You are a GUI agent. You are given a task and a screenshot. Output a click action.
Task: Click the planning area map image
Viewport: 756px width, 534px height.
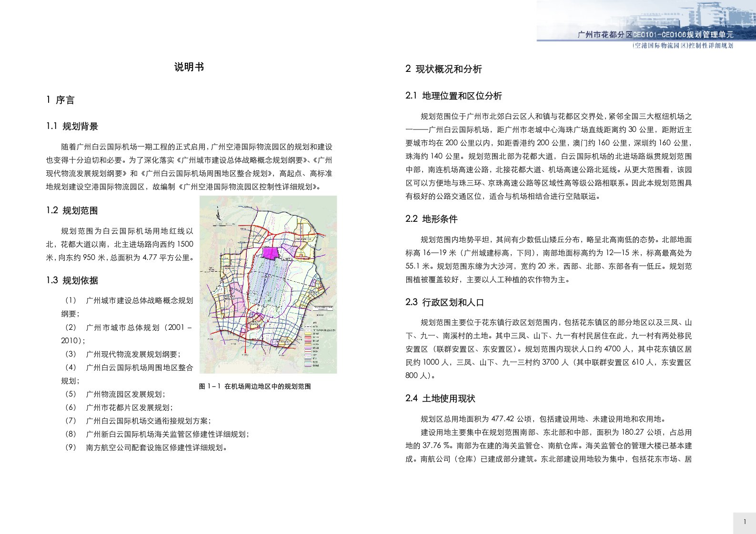tap(268, 285)
